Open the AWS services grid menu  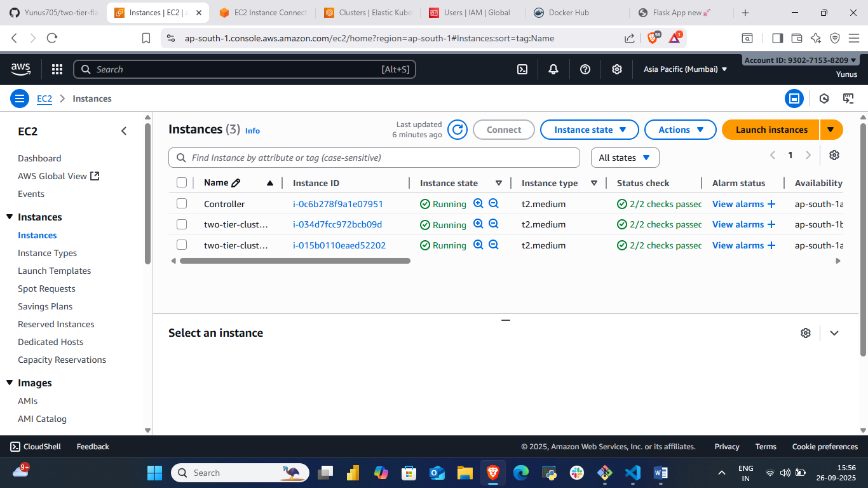[x=57, y=69]
